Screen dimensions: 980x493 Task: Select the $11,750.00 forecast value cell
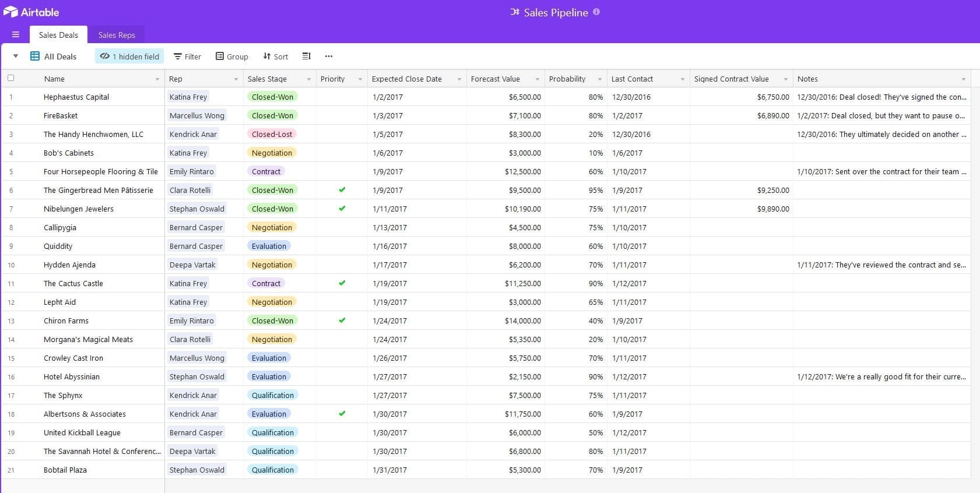tap(505, 414)
